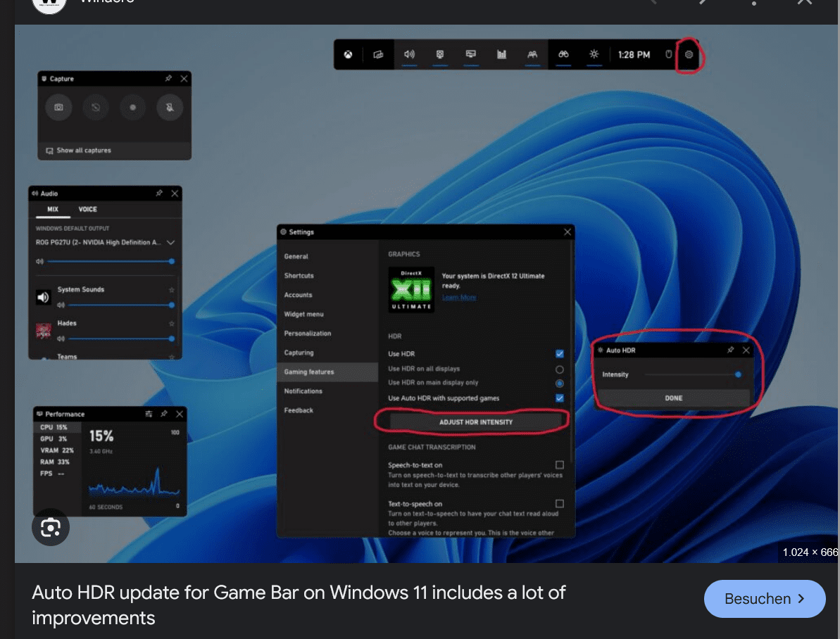Click the Google Lens search icon on image
This screenshot has width=840, height=639.
pyautogui.click(x=51, y=528)
